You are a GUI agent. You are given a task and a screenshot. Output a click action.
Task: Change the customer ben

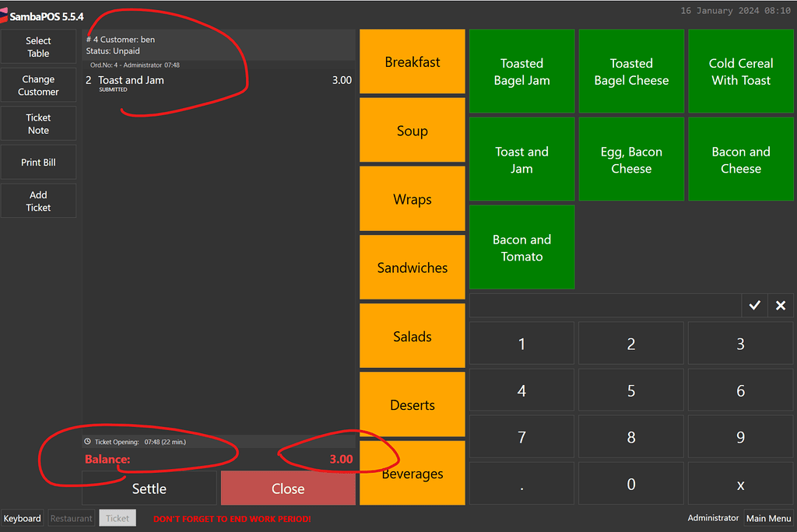38,85
